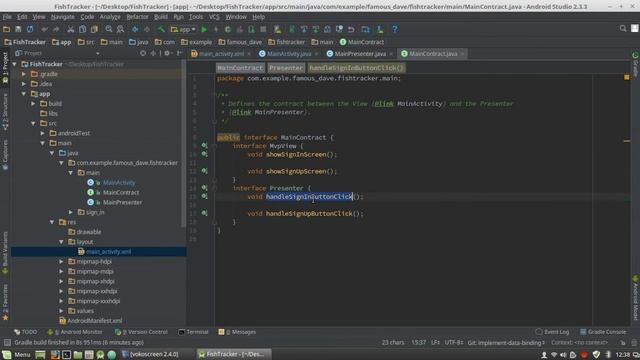Click the toolbar Undo curved arrow icon

(x=351, y=29)
